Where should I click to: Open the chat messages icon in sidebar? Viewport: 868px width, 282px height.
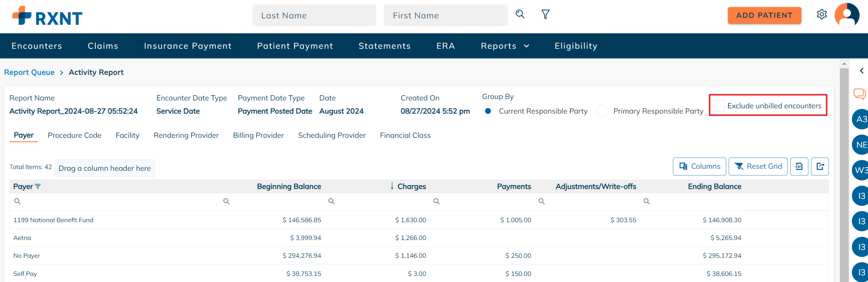[859, 94]
